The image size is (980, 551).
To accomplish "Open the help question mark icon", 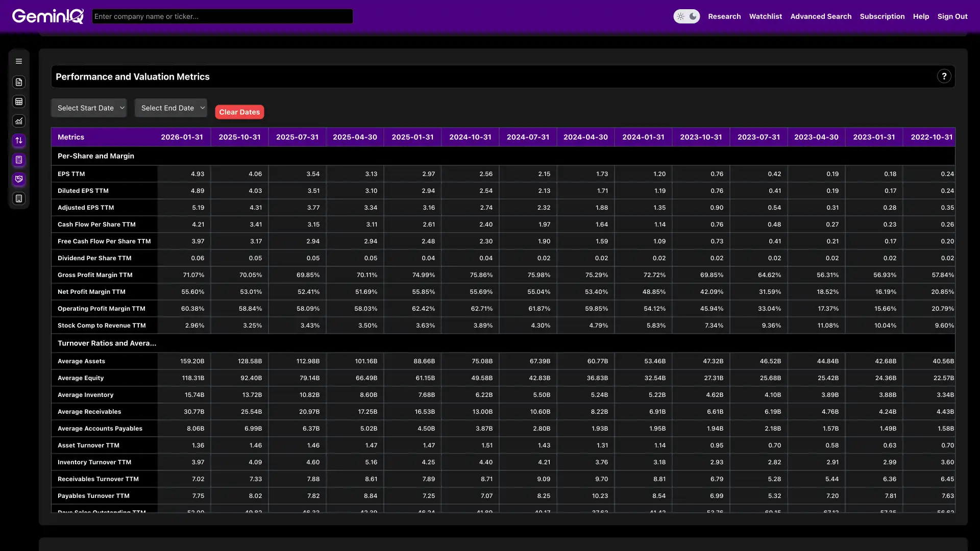I will tap(944, 76).
